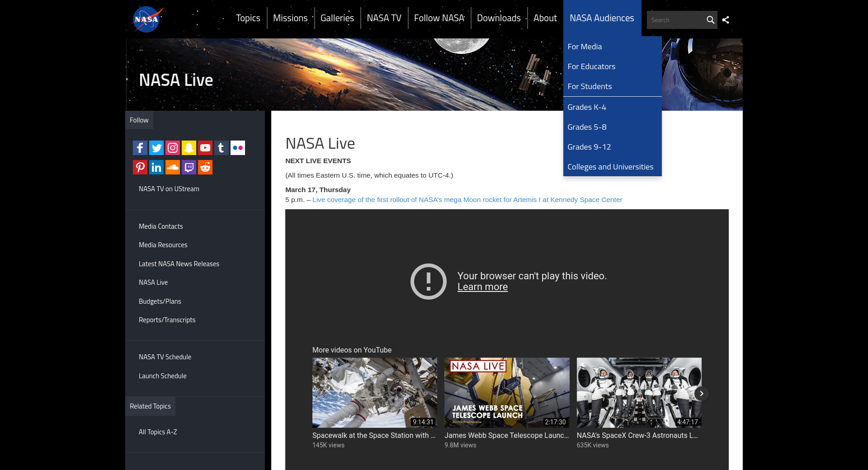
Task: Click the Reddit icon
Action: coord(205,167)
